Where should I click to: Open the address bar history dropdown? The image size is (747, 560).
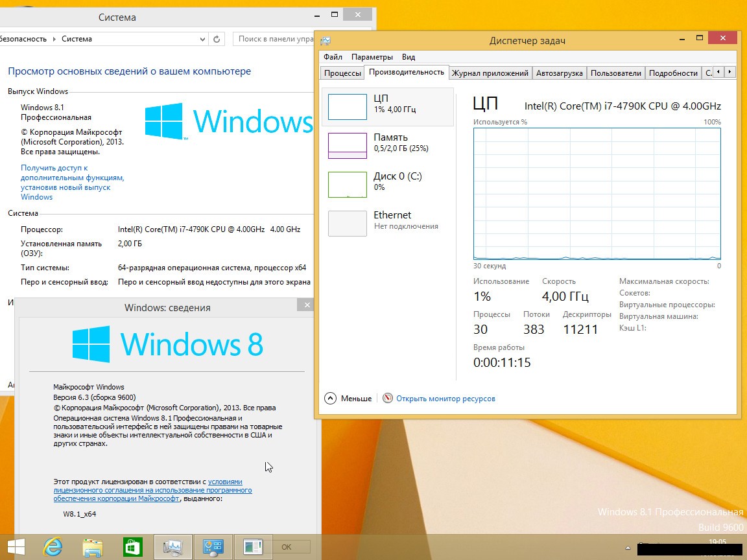click(203, 39)
